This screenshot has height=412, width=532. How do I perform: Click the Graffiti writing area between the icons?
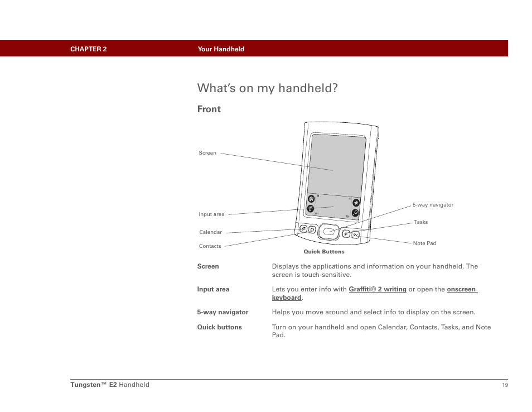pos(333,206)
